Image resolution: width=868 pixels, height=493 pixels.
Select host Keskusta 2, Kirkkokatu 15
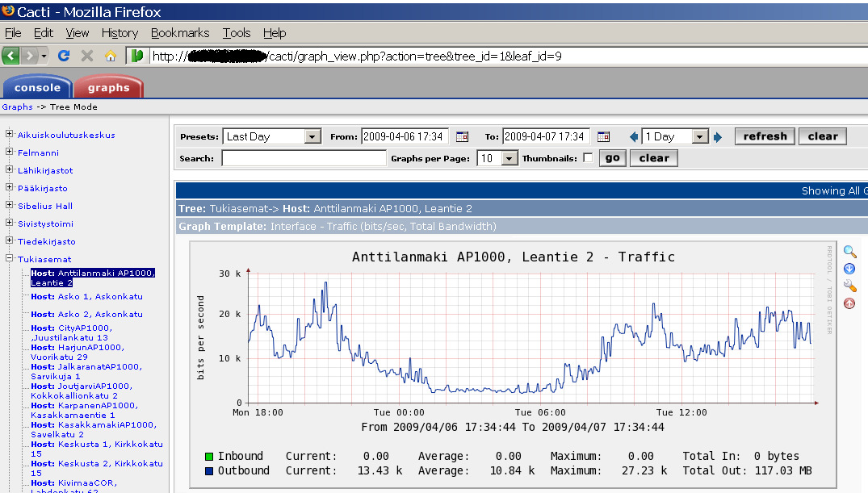click(97, 468)
